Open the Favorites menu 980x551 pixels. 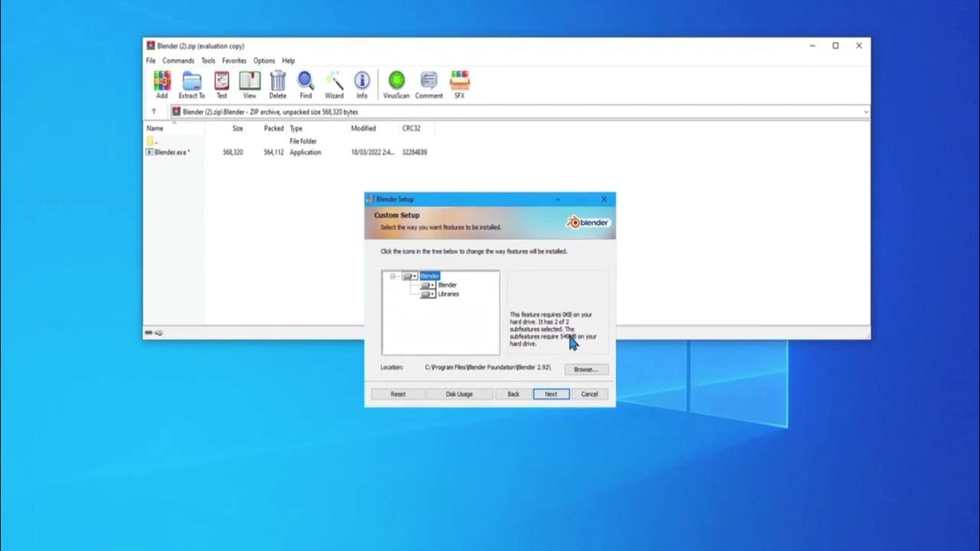pyautogui.click(x=234, y=60)
